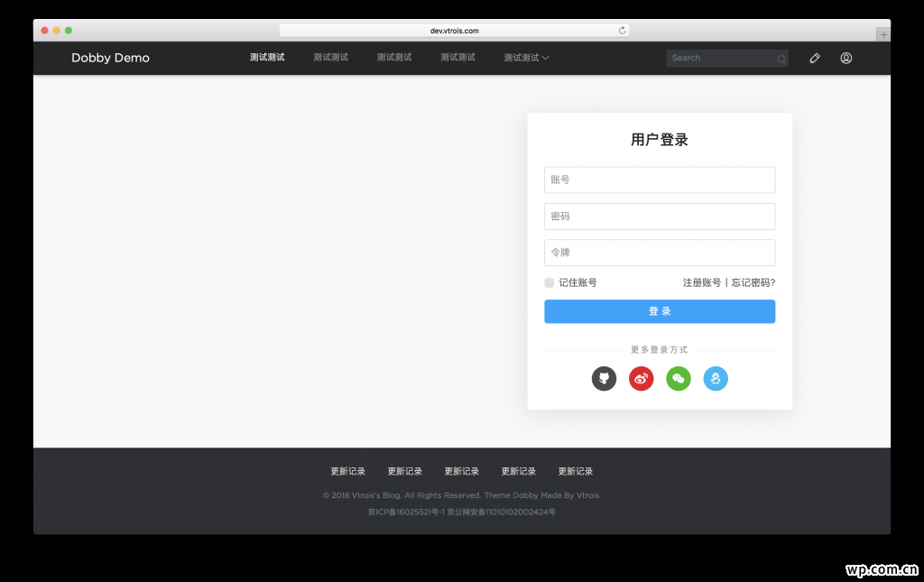
Task: Select the first 测试测试 nav item
Action: pos(267,58)
